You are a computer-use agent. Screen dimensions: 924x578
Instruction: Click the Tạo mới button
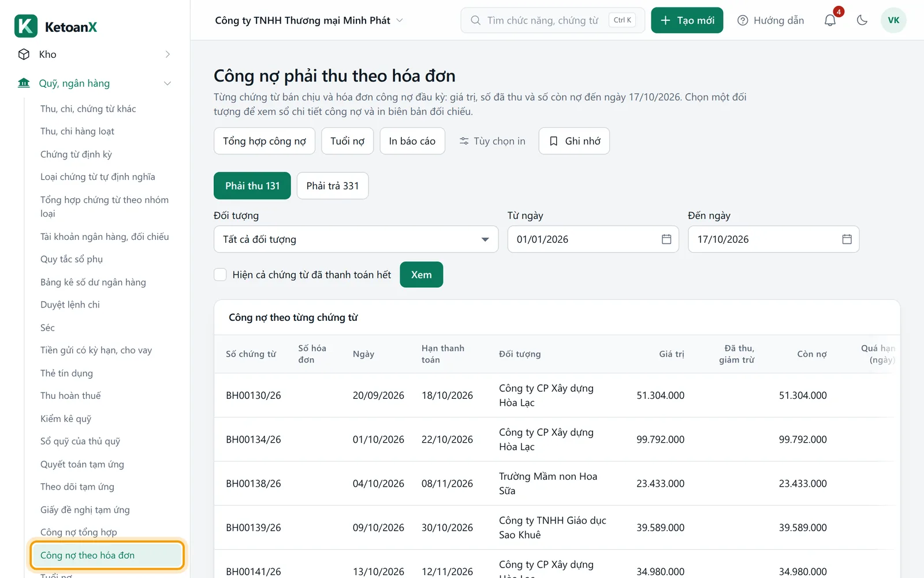(x=687, y=20)
